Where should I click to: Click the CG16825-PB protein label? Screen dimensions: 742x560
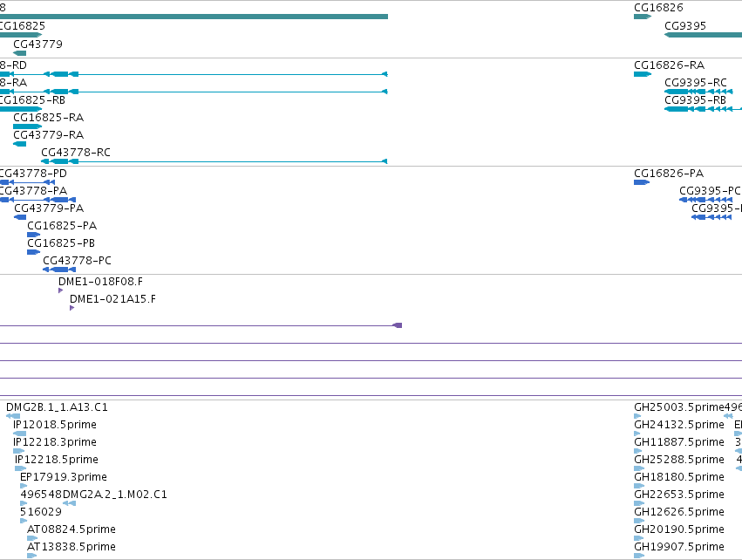pos(61,243)
